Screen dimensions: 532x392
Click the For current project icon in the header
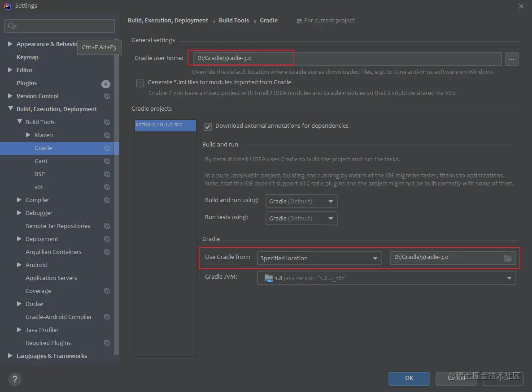tap(300, 22)
